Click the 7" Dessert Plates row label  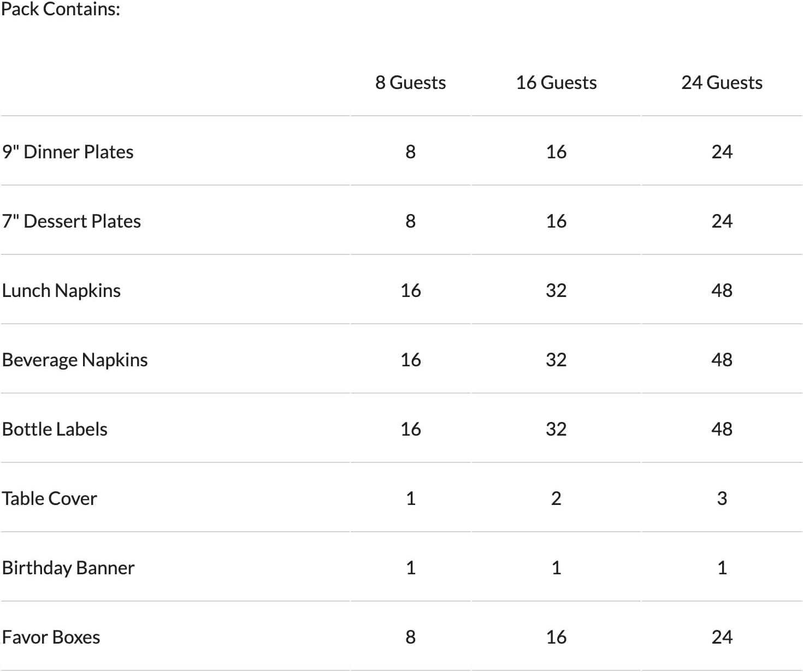[x=72, y=221]
